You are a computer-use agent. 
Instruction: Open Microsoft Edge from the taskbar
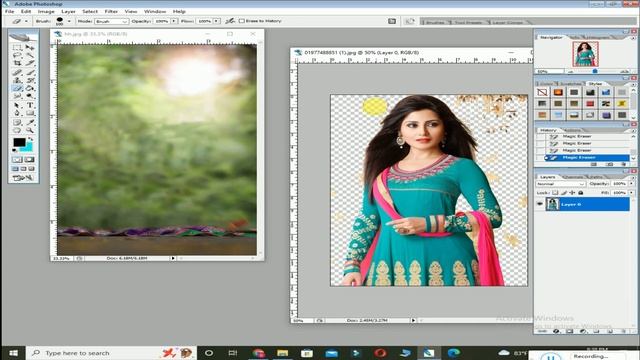tap(453, 353)
